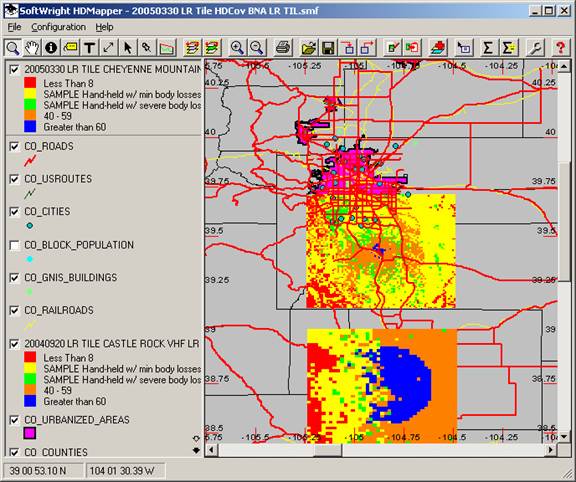This screenshot has width=576, height=482.
Task: Open help with red question mark icon
Action: point(560,48)
